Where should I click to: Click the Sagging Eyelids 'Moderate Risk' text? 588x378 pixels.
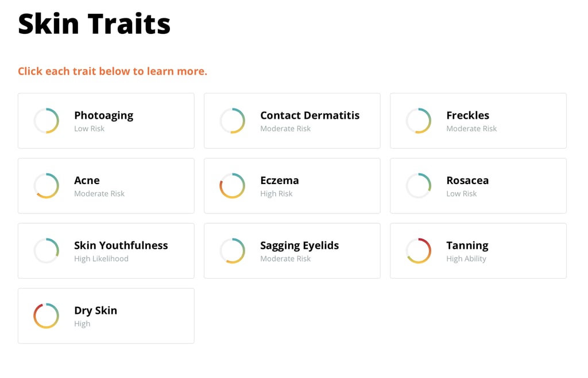pos(285,259)
